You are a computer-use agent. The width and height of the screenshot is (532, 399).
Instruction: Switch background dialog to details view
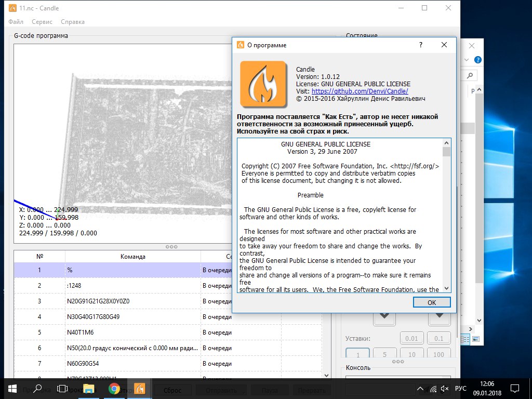[465, 339]
